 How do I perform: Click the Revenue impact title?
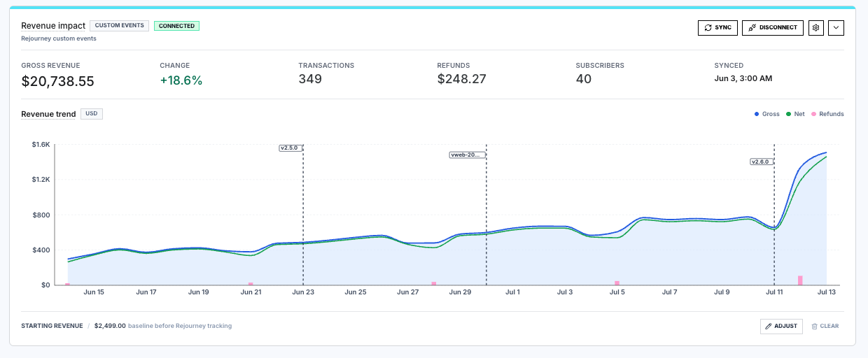(53, 26)
